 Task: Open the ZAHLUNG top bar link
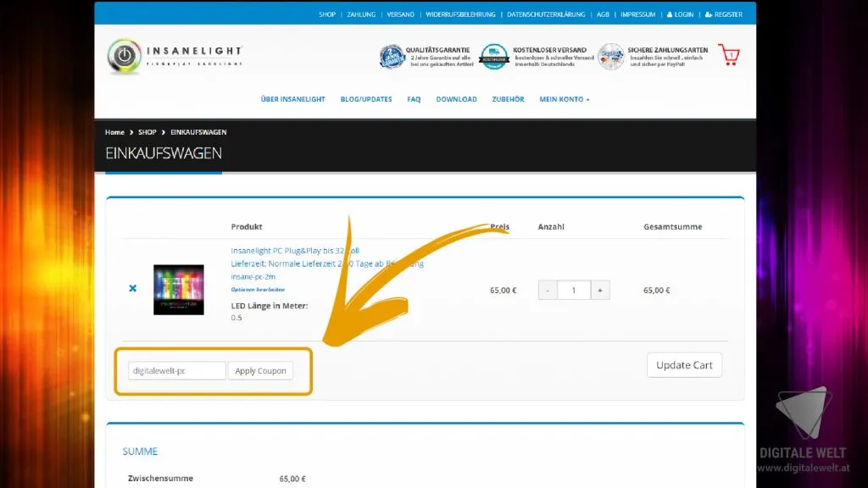361,14
